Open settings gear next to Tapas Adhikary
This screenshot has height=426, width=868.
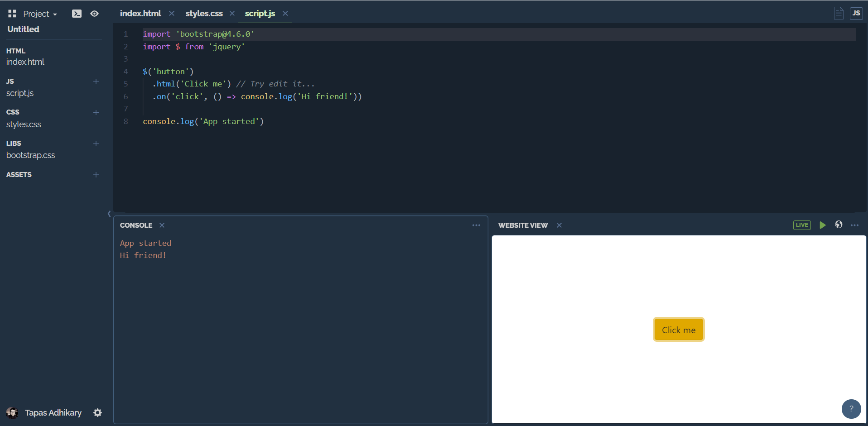pyautogui.click(x=97, y=412)
